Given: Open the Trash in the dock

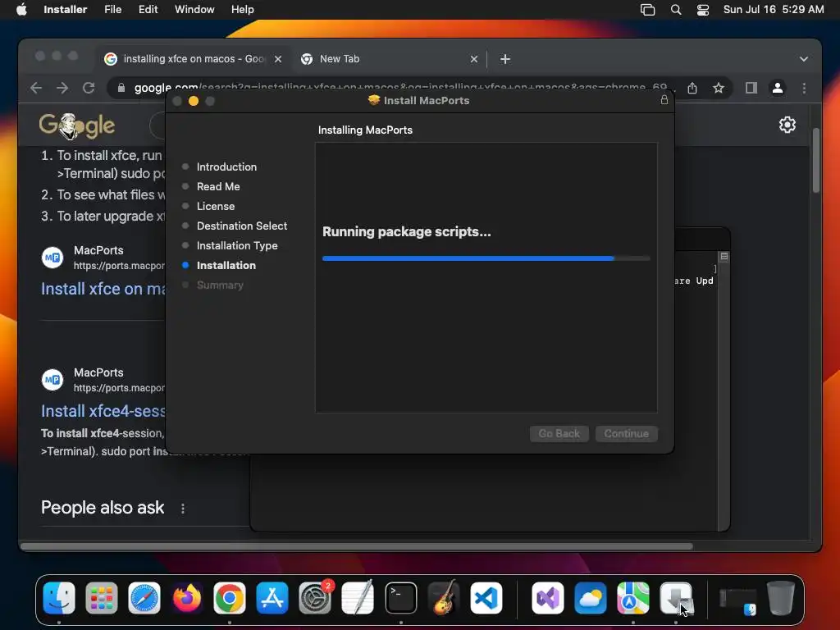Looking at the screenshot, I should coord(781,598).
